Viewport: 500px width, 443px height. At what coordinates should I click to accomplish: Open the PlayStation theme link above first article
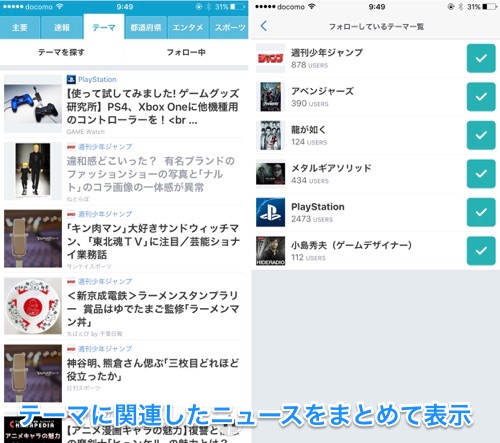97,79
